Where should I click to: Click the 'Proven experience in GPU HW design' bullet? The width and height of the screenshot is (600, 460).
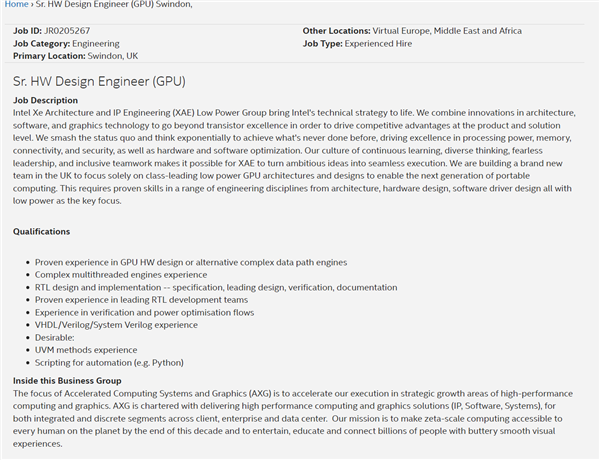191,262
